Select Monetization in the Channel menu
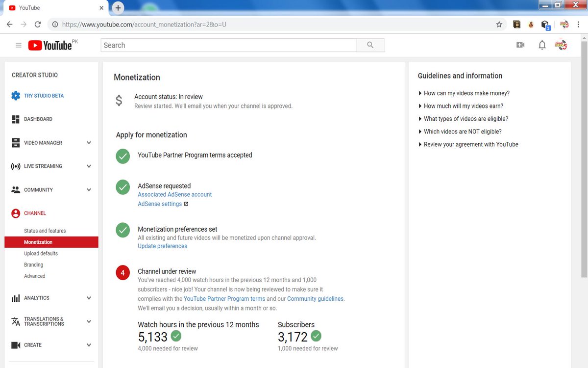 pyautogui.click(x=51, y=242)
